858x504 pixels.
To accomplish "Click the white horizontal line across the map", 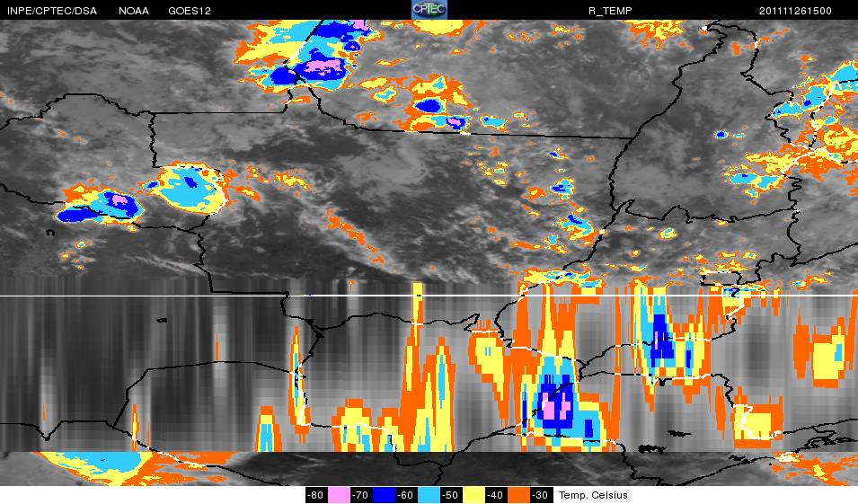I will pyautogui.click(x=180, y=295).
